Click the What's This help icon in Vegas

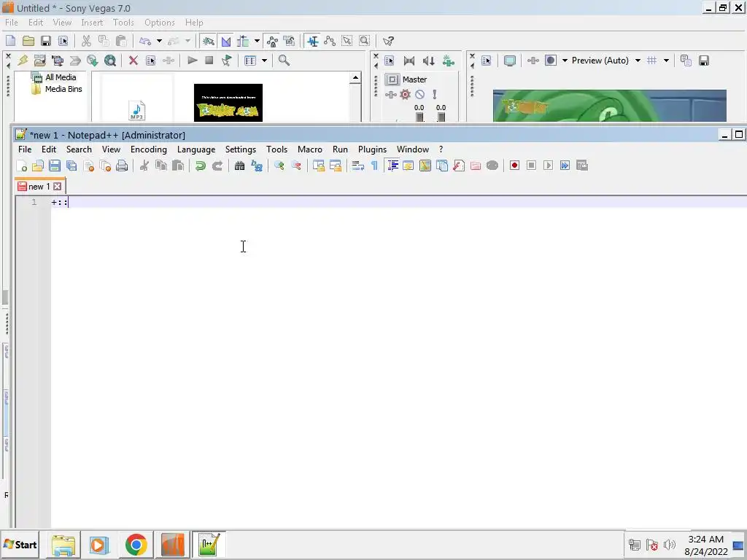tap(388, 41)
